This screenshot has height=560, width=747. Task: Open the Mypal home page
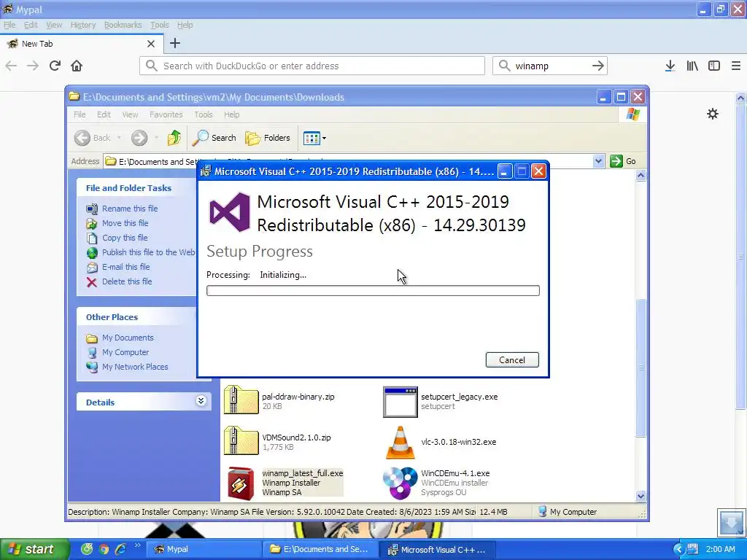pos(77,66)
